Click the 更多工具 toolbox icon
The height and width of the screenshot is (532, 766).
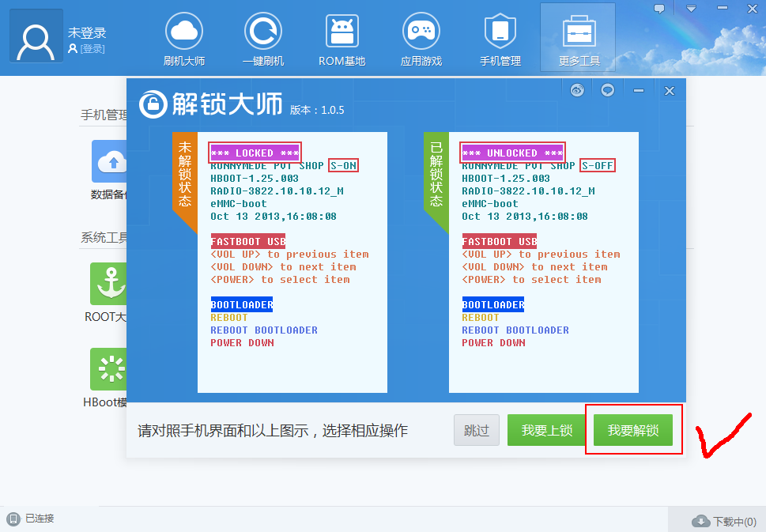click(x=579, y=32)
